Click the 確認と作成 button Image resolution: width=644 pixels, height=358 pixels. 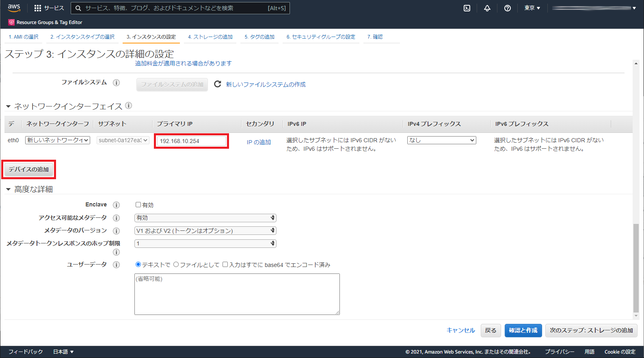point(523,330)
